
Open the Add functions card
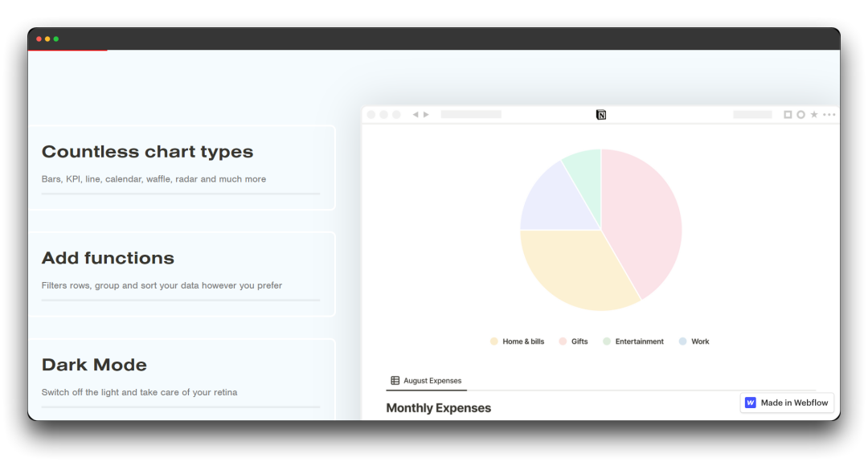pos(182,274)
